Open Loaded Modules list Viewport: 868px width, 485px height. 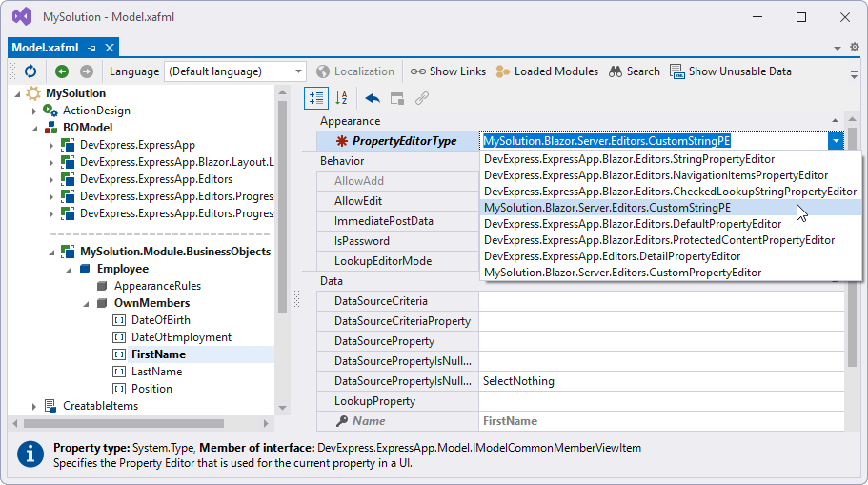point(547,71)
